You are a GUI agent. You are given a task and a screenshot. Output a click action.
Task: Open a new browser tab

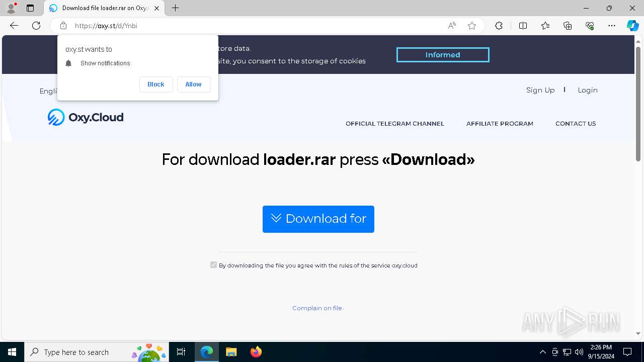tap(175, 8)
